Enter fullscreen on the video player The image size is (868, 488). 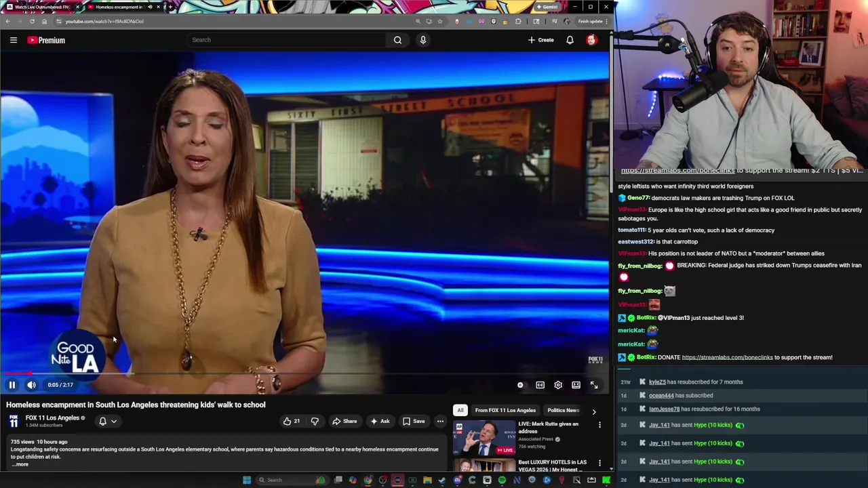click(594, 385)
